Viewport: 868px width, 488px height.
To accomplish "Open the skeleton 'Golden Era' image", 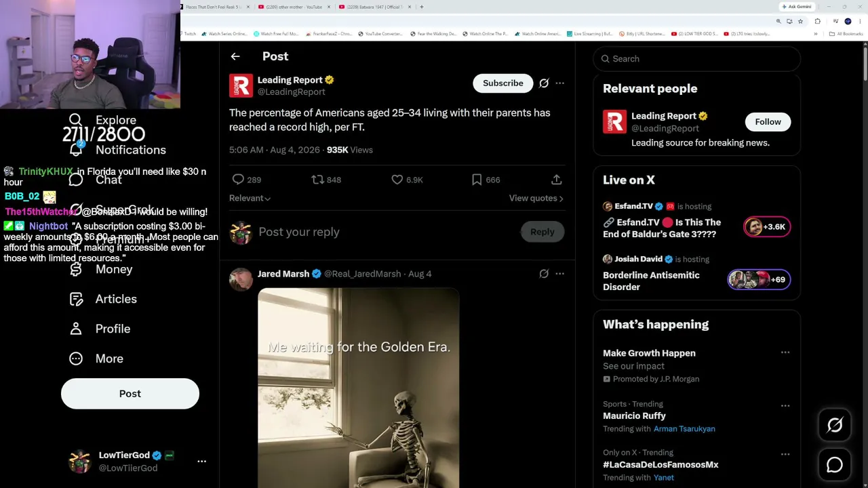I will coord(358,388).
